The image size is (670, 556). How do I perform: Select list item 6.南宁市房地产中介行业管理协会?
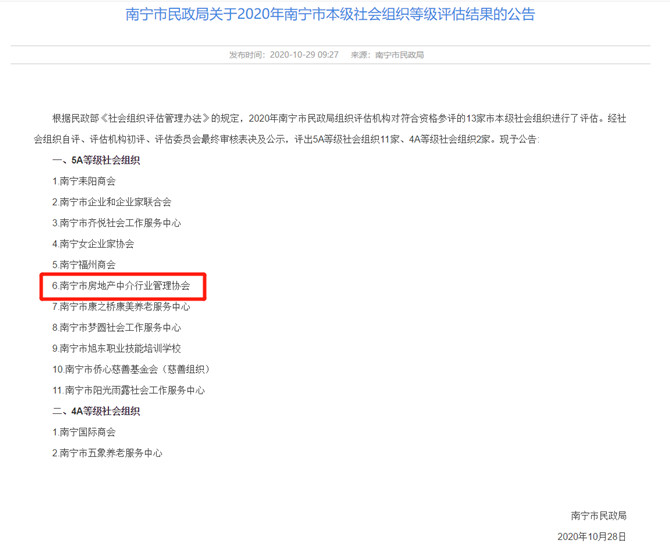(x=121, y=286)
